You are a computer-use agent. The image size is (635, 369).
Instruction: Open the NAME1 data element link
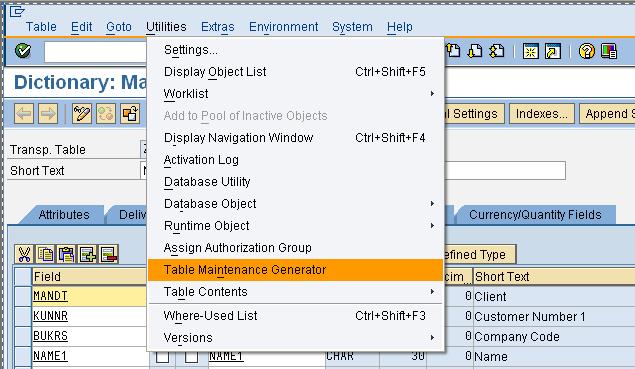point(226,356)
